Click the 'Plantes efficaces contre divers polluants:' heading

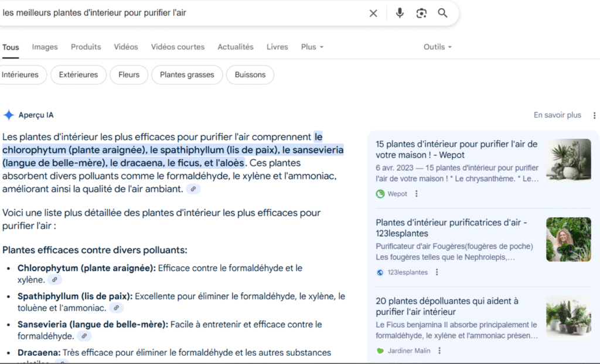tap(95, 250)
